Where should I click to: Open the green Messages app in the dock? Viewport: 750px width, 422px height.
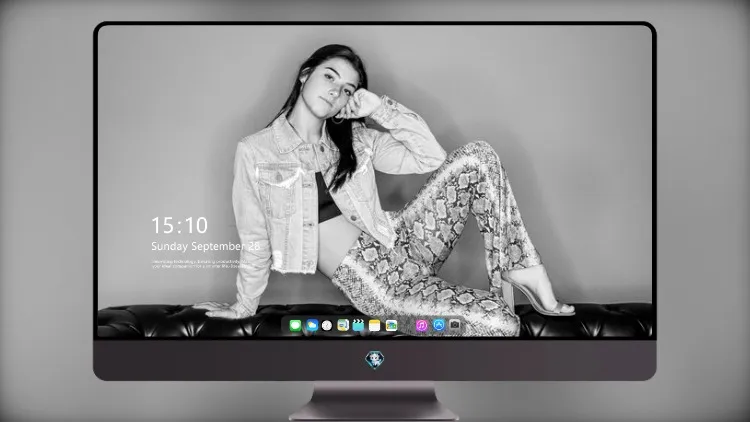[296, 326]
